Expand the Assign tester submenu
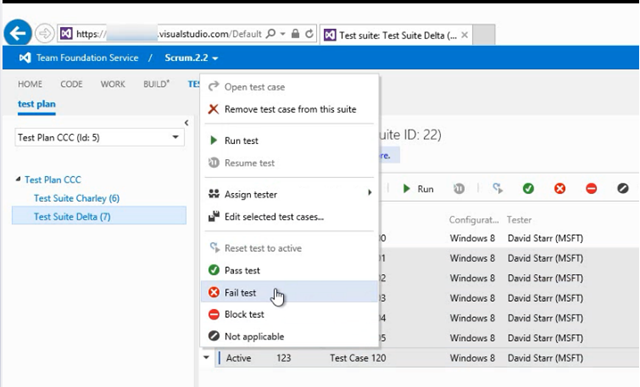The height and width of the screenshot is (387, 640). click(x=289, y=194)
